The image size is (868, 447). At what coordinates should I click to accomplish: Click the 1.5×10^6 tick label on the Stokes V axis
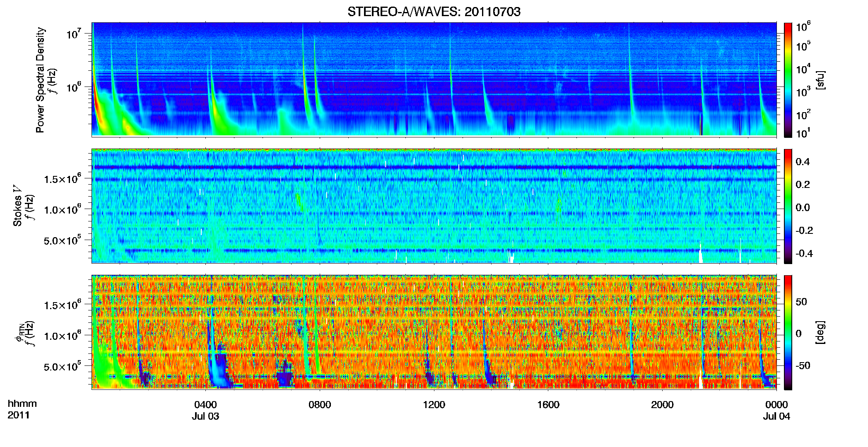(x=62, y=179)
